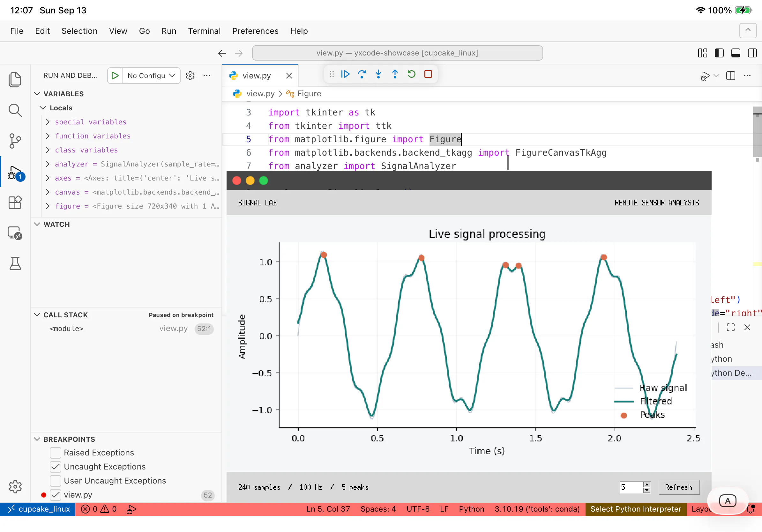Uncheck the view.py breakpoint

pyautogui.click(x=56, y=495)
